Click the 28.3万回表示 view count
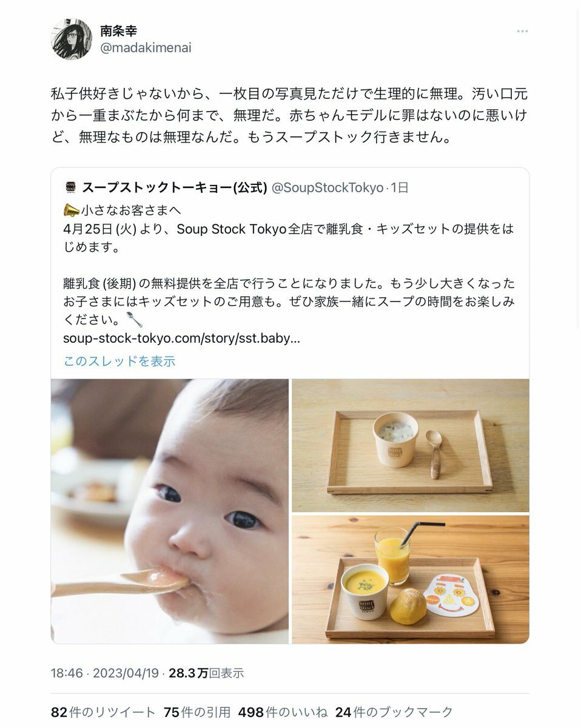The width and height of the screenshot is (581, 728). pyautogui.click(x=206, y=673)
